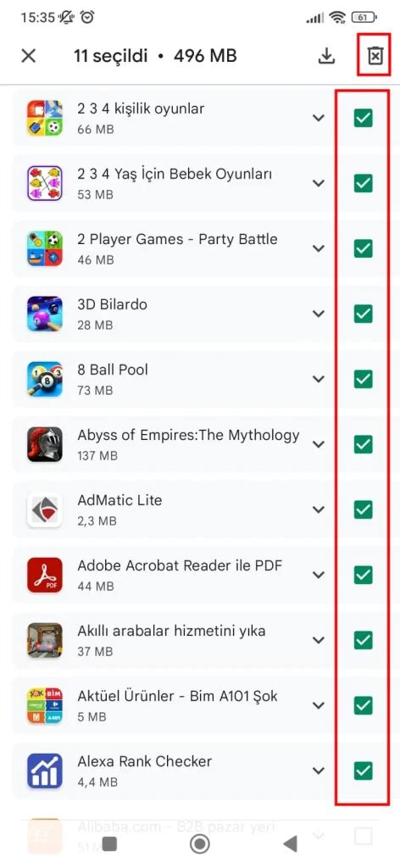
Task: Uncheck 2 3 4 kişilik oyunlar checkbox
Action: tap(363, 118)
